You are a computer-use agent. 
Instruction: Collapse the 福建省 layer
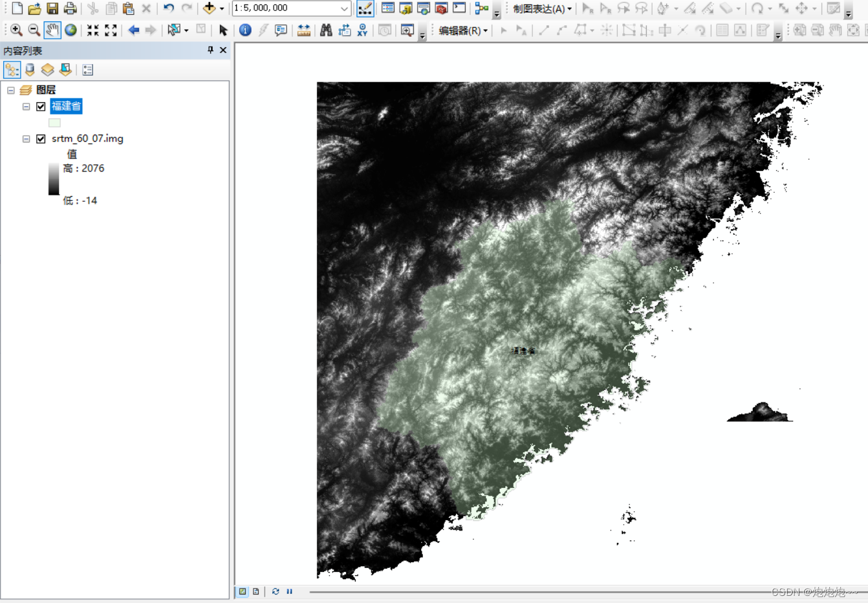point(27,107)
